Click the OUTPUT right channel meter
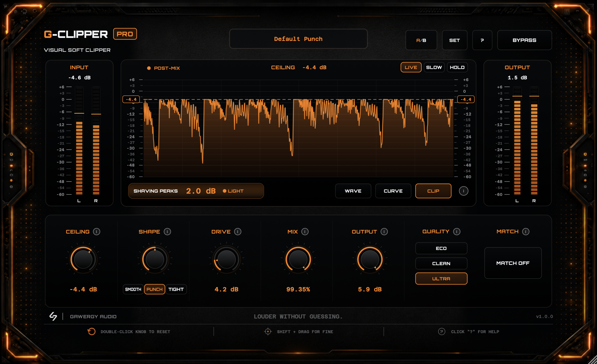597x364 pixels. [534, 141]
